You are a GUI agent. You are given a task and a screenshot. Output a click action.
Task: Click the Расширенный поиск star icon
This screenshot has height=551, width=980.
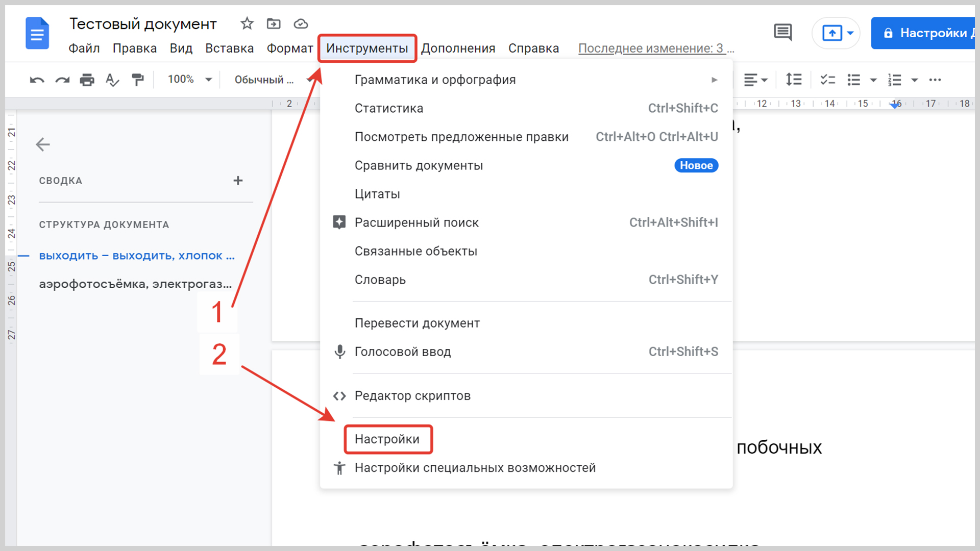pyautogui.click(x=339, y=222)
